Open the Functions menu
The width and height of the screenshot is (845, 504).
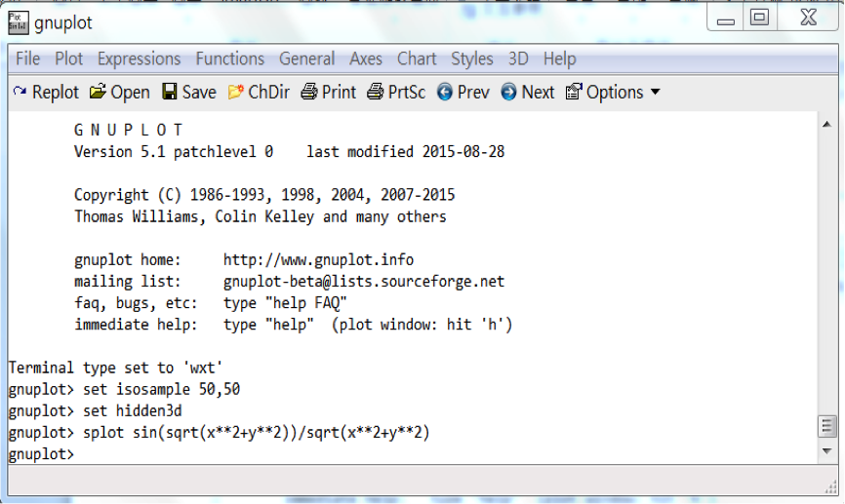(230, 59)
